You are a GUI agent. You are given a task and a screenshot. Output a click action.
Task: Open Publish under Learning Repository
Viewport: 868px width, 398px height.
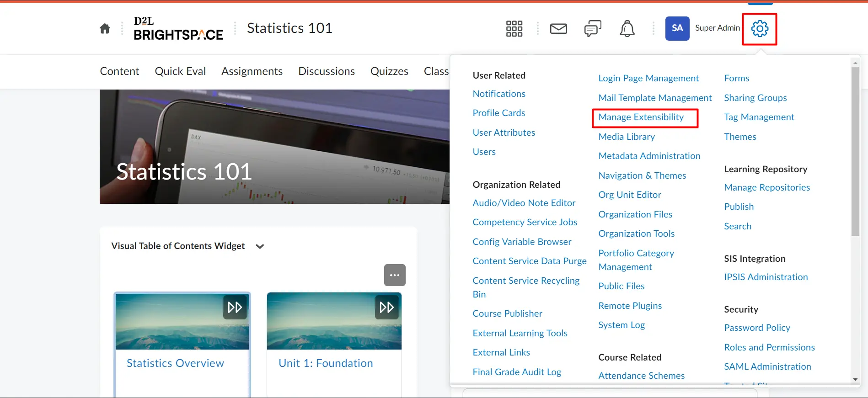[x=739, y=207]
